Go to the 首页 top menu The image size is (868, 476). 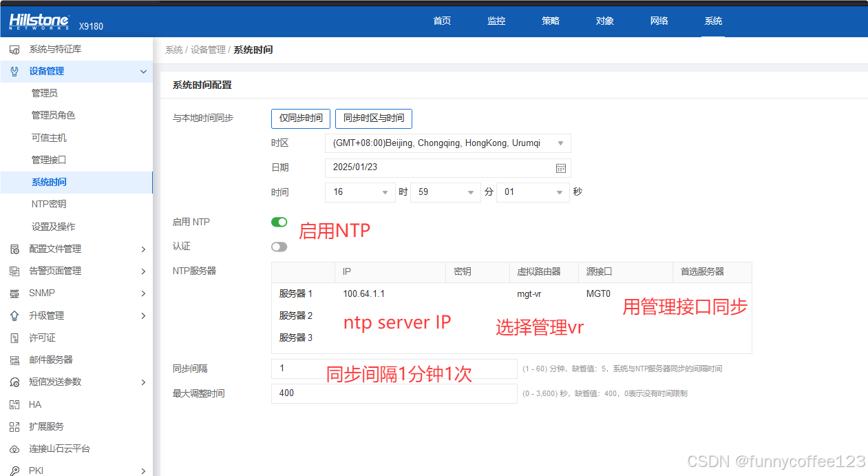tap(442, 21)
